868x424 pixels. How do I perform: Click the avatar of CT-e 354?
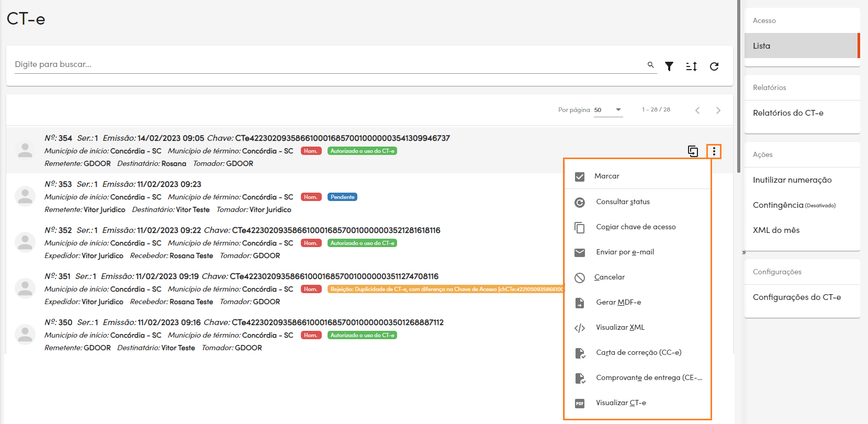tap(25, 151)
